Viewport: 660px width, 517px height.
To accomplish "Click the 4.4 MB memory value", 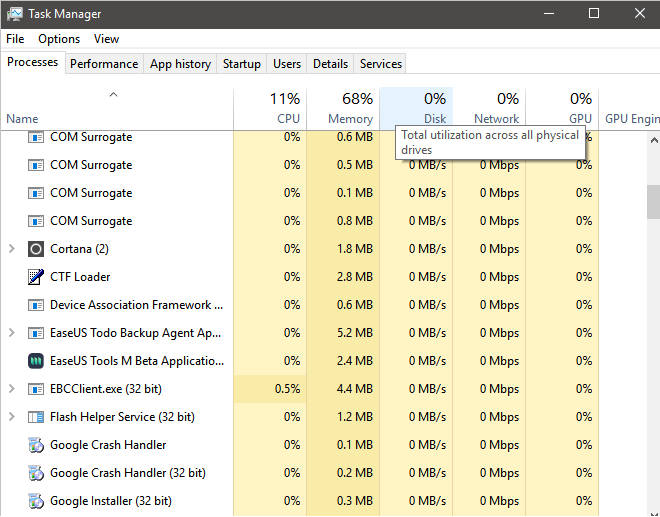I will coord(354,389).
